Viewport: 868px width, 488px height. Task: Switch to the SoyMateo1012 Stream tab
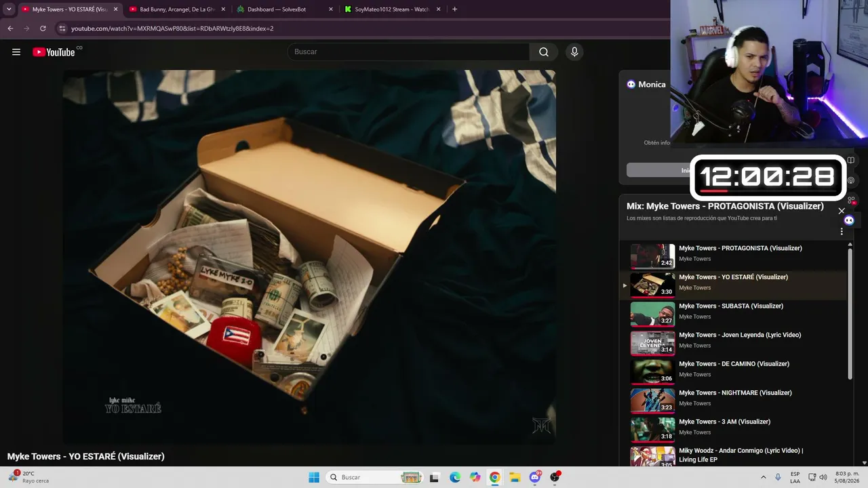click(x=392, y=9)
